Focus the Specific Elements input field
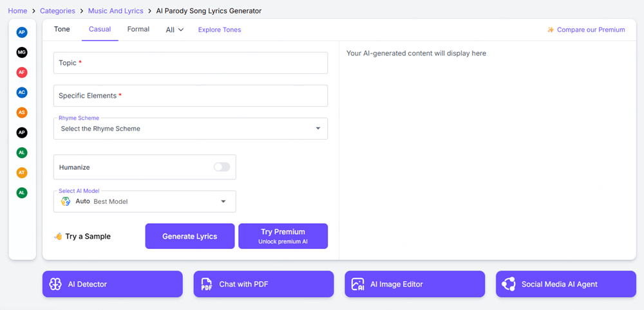The height and width of the screenshot is (310, 644). point(191,96)
